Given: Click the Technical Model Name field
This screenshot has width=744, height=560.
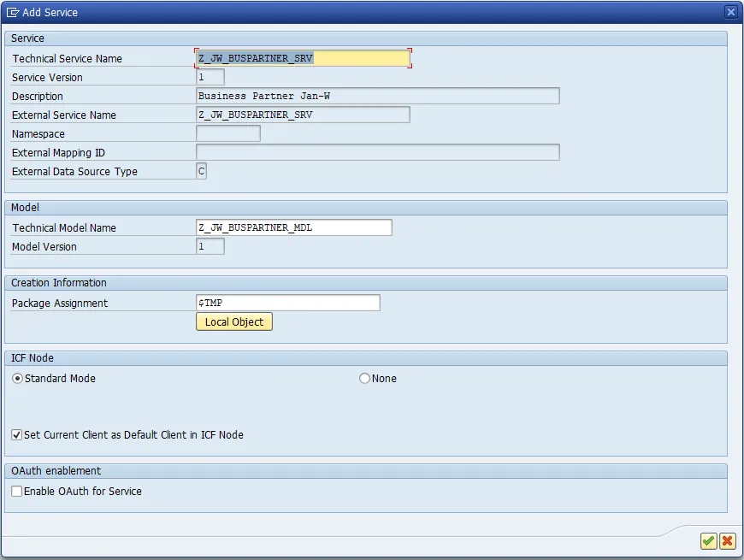Looking at the screenshot, I should tap(293, 227).
